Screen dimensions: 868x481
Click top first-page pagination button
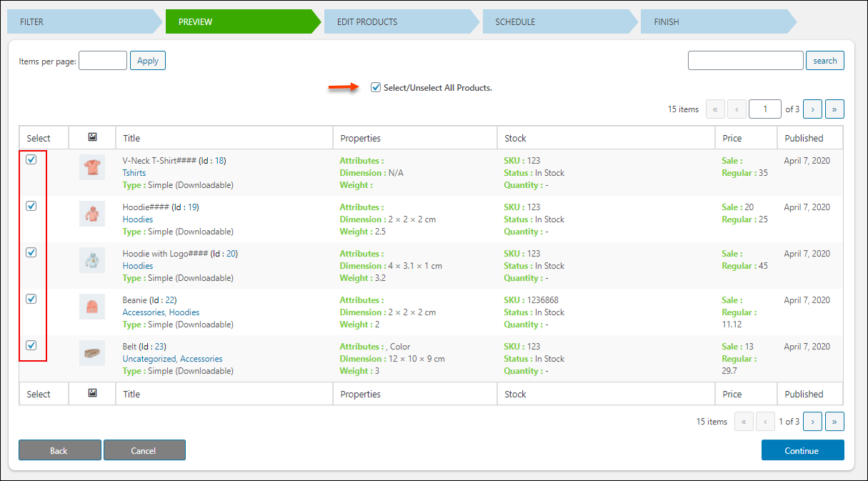pyautogui.click(x=715, y=109)
